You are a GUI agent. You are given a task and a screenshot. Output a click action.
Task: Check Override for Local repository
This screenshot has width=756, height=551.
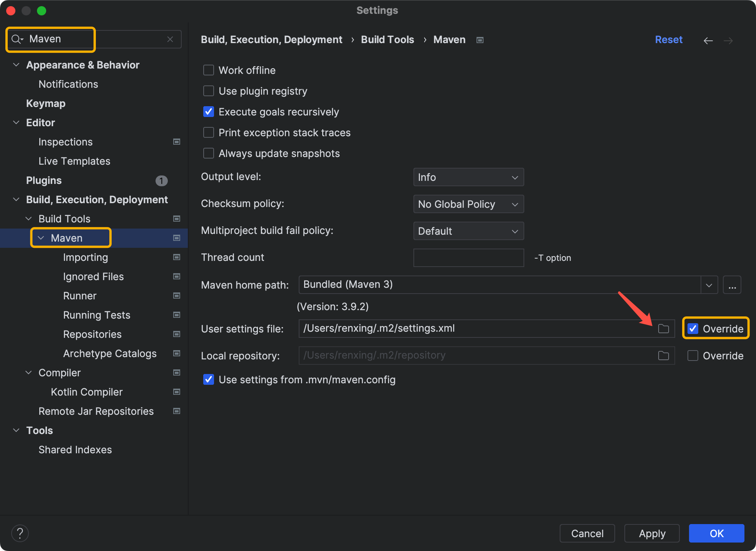[693, 356]
